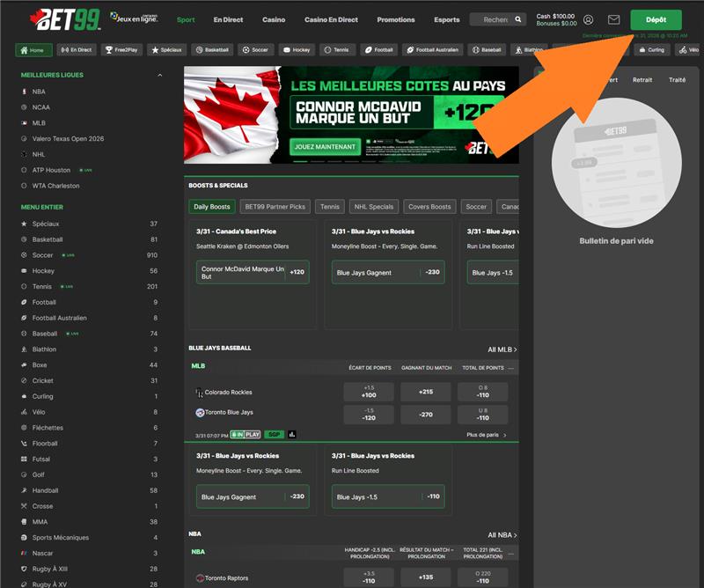Click the search magnifier icon

[518, 19]
